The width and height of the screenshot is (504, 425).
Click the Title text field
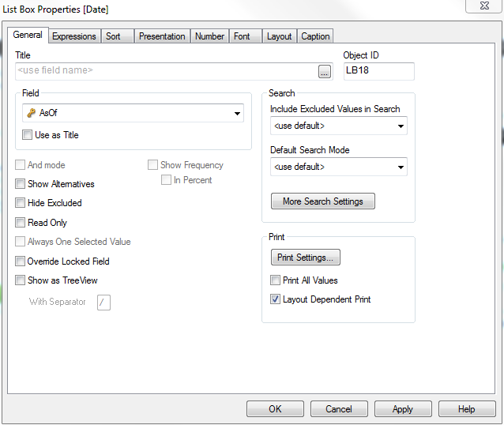point(165,71)
